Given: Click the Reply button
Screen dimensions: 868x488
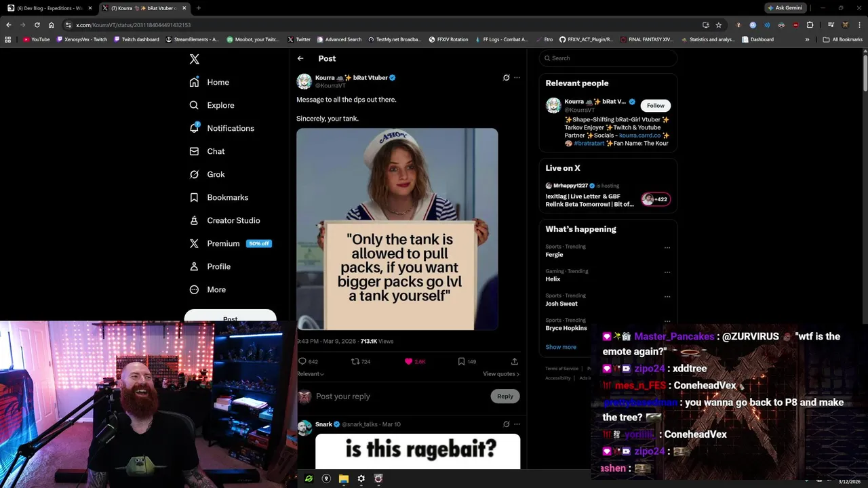Looking at the screenshot, I should 505,396.
